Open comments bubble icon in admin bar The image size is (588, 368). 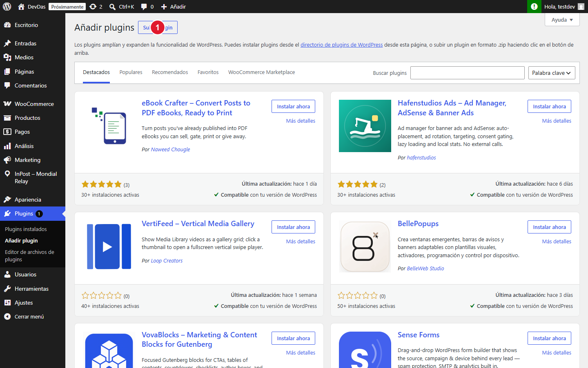144,7
